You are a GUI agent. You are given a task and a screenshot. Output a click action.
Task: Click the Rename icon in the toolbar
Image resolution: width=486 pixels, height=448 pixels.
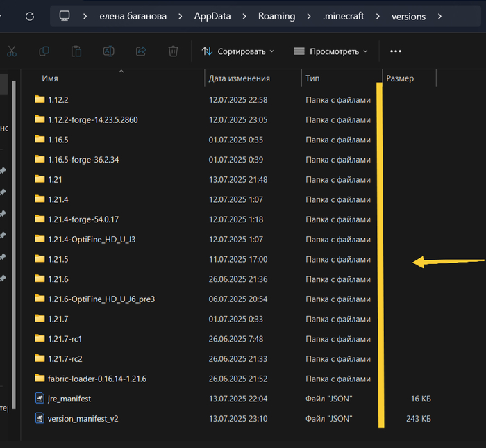(108, 51)
